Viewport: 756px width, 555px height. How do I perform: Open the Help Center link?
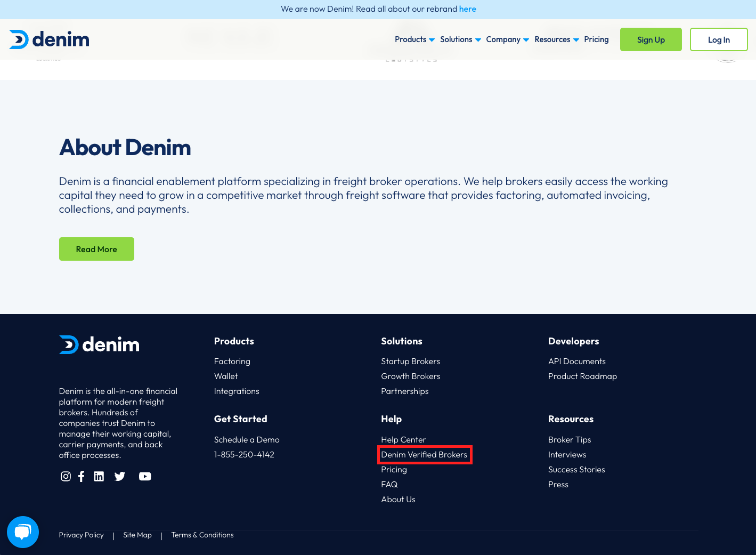(x=403, y=440)
